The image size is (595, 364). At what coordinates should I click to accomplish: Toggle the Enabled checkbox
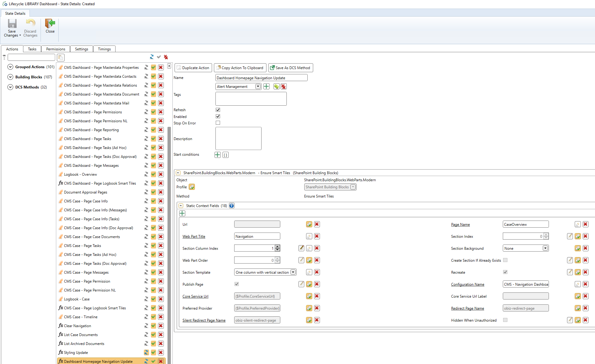218,116
